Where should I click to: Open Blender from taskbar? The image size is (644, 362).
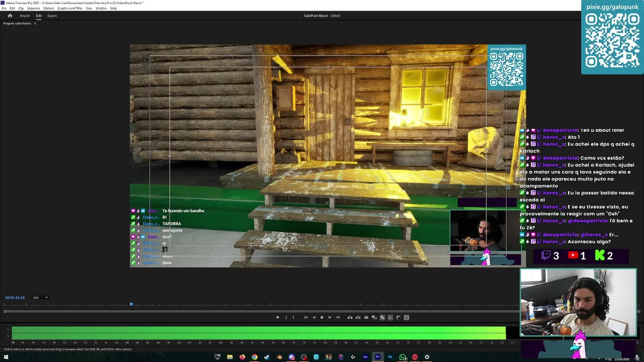click(x=279, y=357)
